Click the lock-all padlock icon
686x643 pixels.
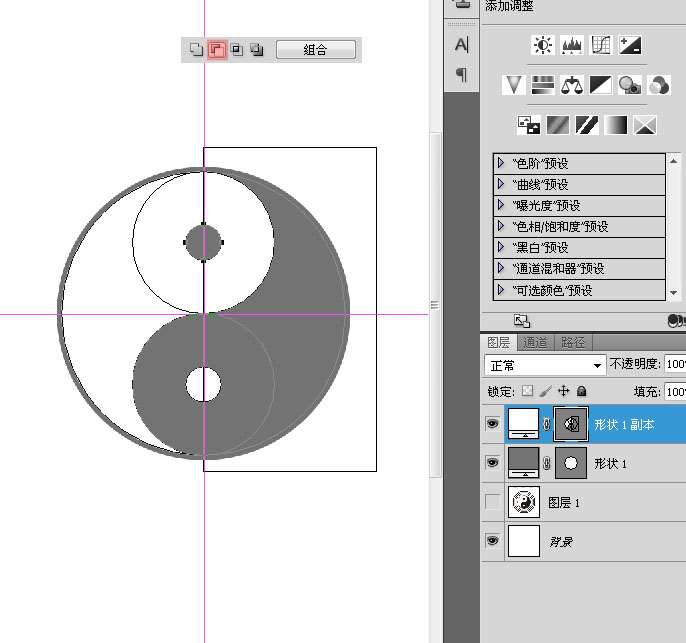581,391
